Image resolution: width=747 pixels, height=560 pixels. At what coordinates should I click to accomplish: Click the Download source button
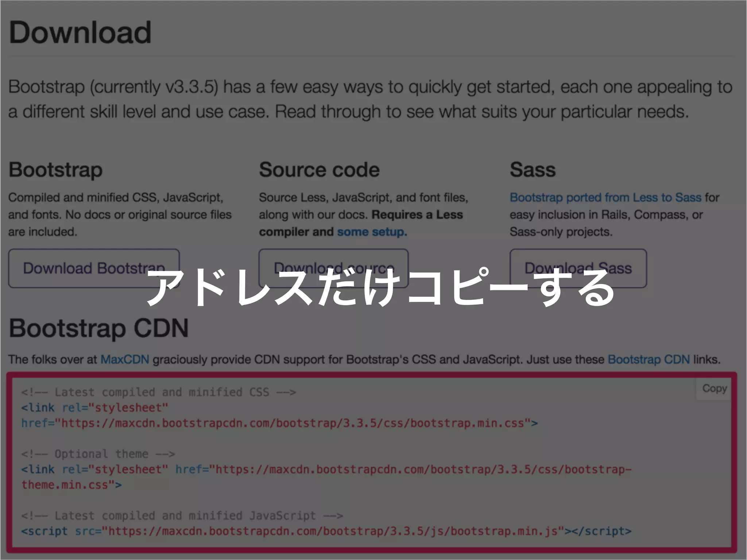click(333, 268)
